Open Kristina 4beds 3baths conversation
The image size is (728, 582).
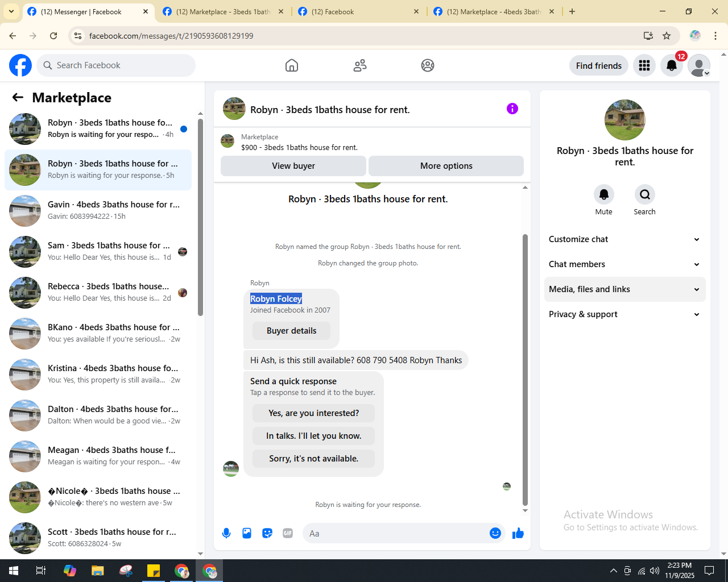pos(98,375)
